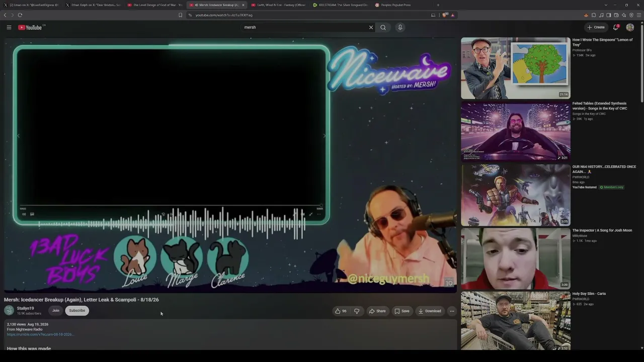The image size is (644, 362).
Task: Open the Create menu
Action: pos(596,27)
